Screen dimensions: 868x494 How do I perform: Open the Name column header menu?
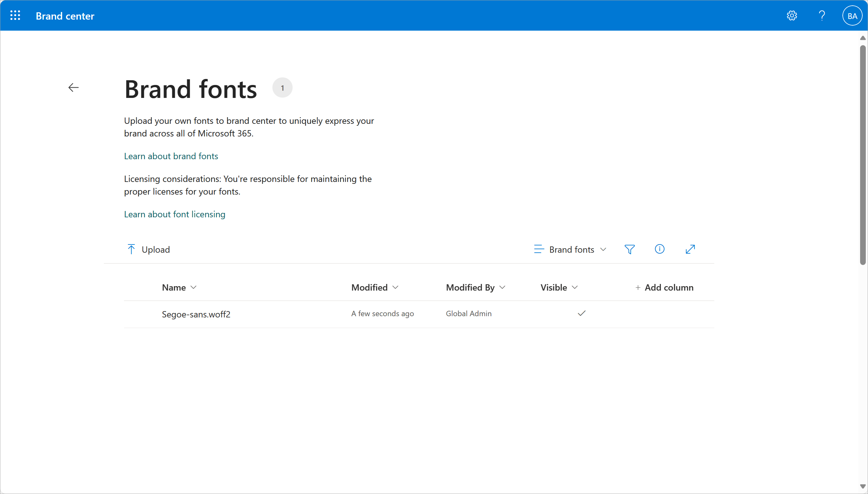click(179, 288)
